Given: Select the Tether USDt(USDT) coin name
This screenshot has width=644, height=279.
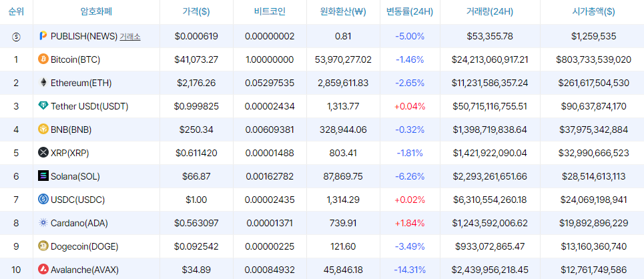Looking at the screenshot, I should (x=89, y=106).
